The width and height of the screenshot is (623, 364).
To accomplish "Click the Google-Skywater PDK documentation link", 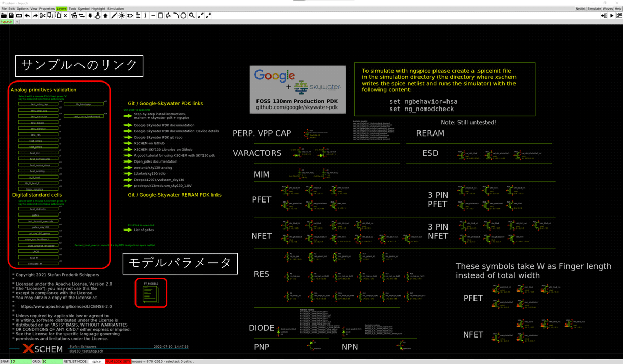I will tap(164, 125).
